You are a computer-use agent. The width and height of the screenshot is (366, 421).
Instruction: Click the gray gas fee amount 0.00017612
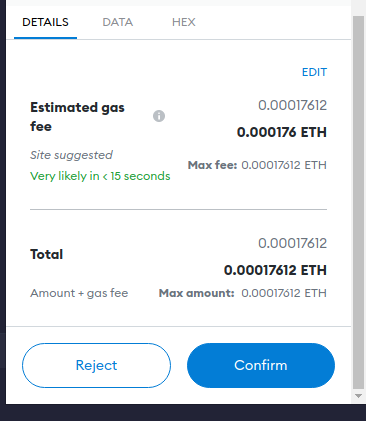(293, 105)
